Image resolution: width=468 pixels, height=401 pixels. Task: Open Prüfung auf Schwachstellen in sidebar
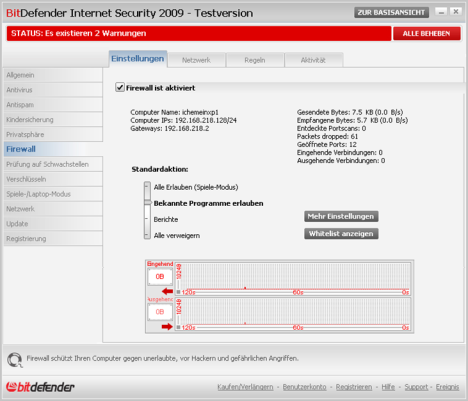pyautogui.click(x=53, y=164)
